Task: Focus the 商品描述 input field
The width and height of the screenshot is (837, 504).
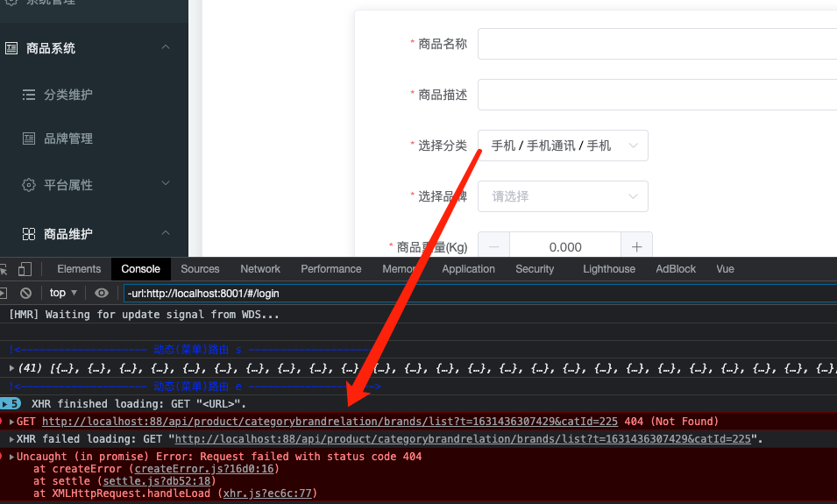Action: pos(657,95)
